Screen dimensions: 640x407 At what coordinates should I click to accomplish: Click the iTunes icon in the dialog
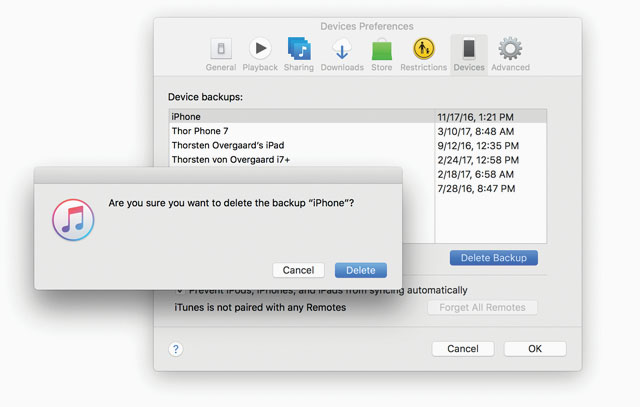[x=73, y=220]
